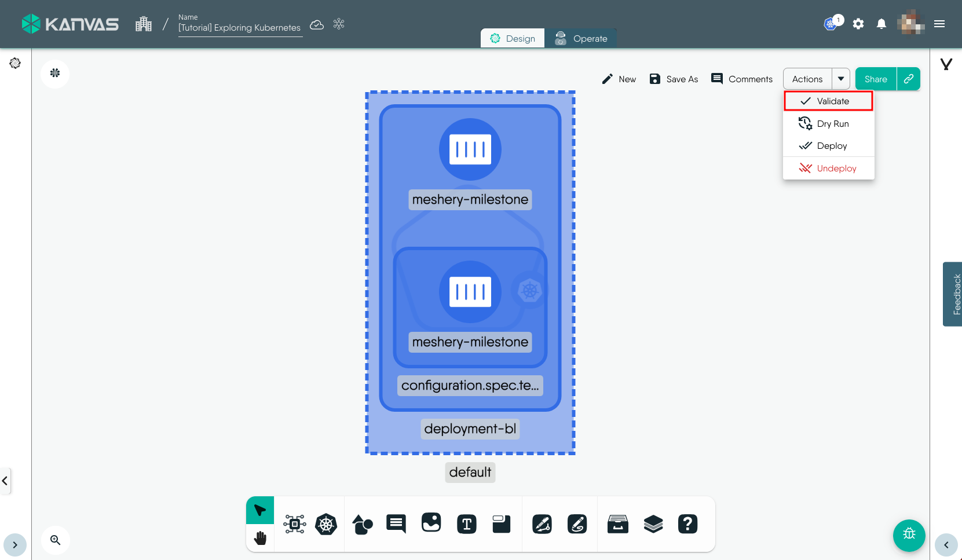Click the image insert tool

click(x=431, y=523)
